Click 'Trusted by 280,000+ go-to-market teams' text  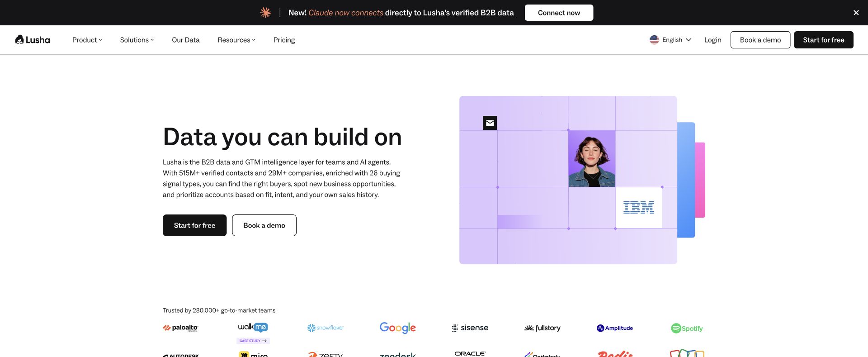coord(219,310)
